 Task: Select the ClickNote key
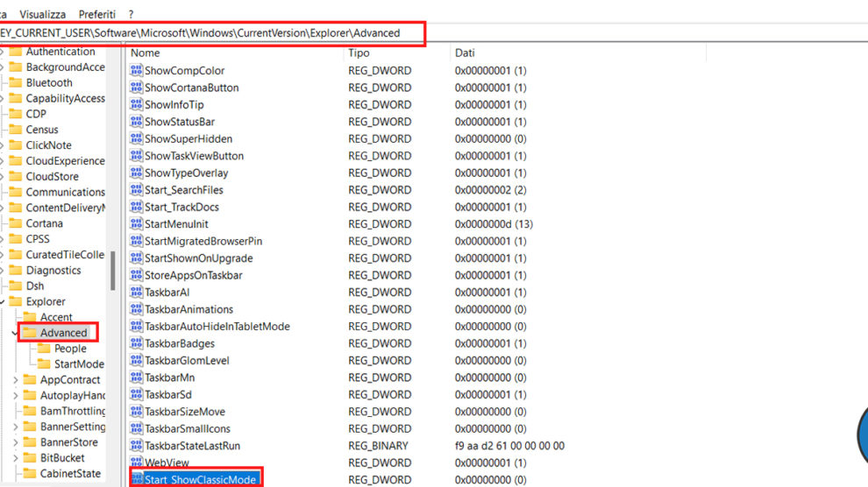[x=49, y=145]
